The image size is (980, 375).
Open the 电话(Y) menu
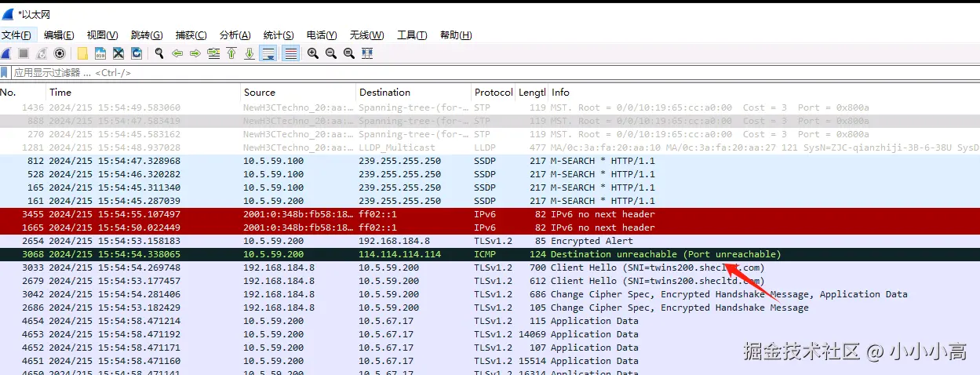[x=322, y=35]
